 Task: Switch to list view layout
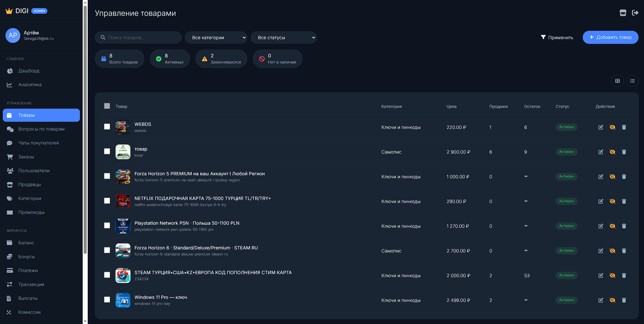[x=632, y=81]
